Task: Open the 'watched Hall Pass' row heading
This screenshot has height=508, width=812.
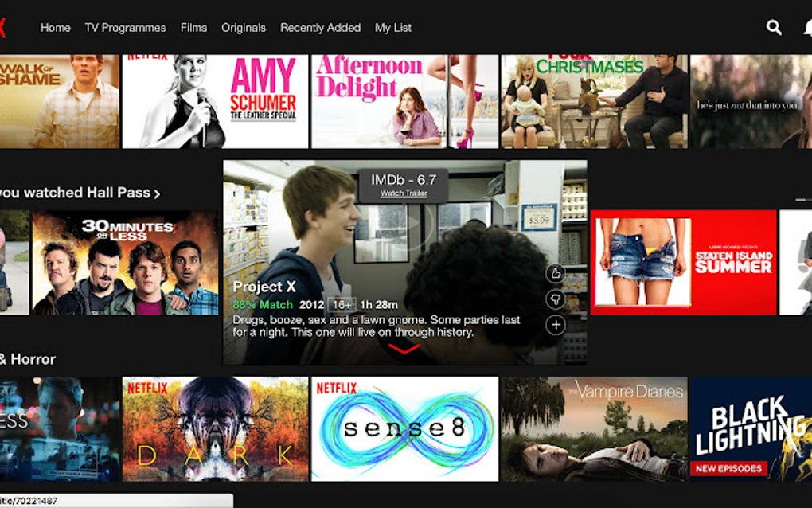Action: (x=75, y=193)
